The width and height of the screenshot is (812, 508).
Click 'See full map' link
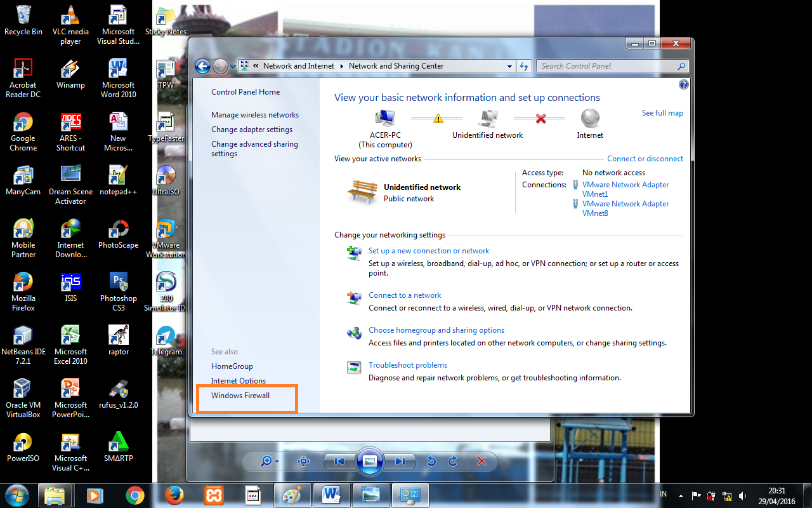pos(662,113)
